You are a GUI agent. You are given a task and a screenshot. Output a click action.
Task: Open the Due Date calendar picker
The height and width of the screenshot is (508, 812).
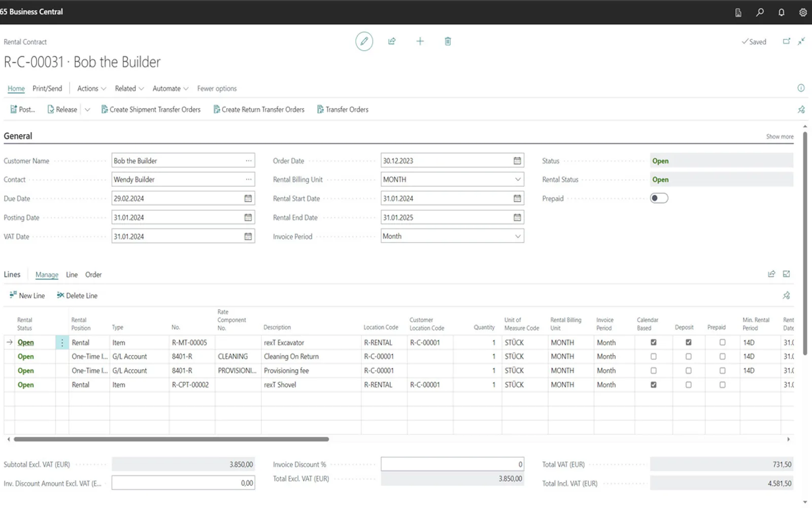(x=248, y=198)
